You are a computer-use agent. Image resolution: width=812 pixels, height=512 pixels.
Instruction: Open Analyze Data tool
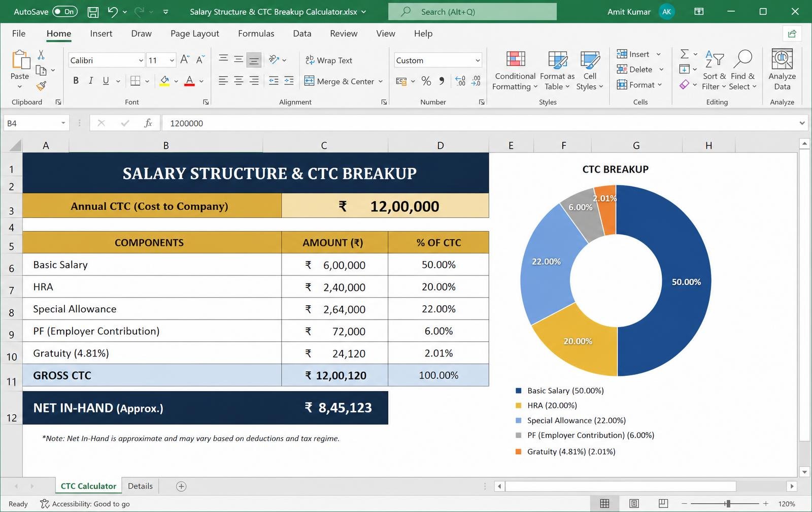(782, 70)
